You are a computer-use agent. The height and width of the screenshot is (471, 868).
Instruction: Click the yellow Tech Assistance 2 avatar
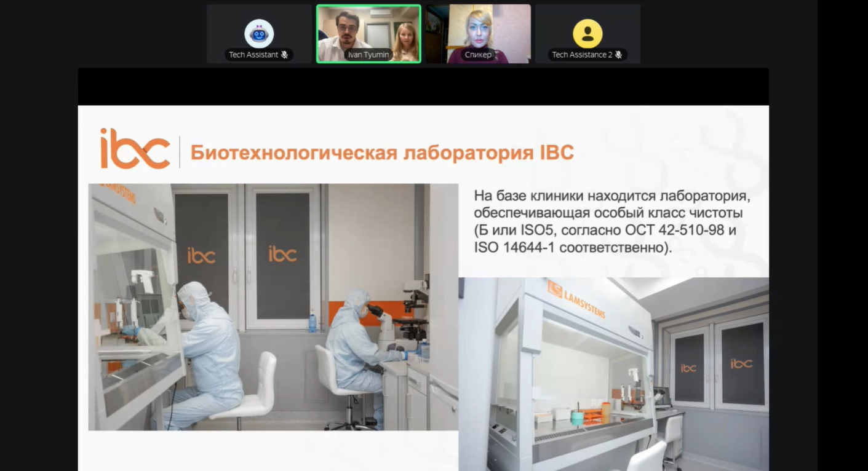click(587, 33)
